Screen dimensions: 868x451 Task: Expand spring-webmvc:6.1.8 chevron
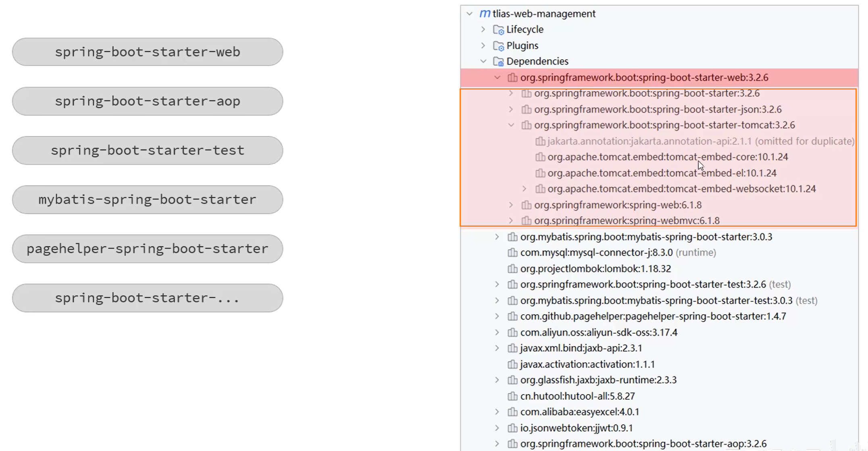511,221
